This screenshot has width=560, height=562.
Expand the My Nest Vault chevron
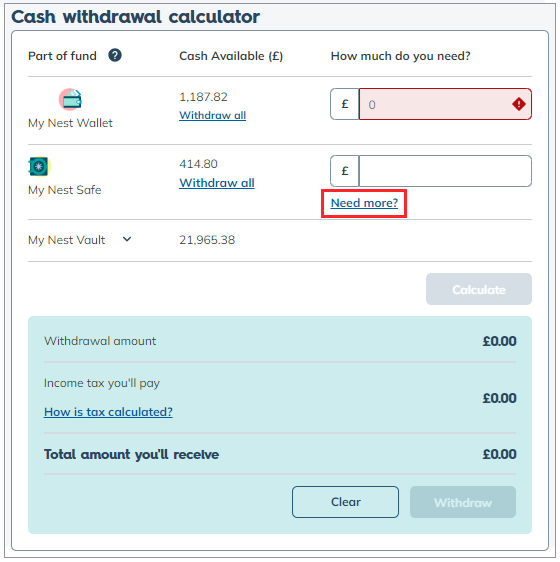coord(127,239)
